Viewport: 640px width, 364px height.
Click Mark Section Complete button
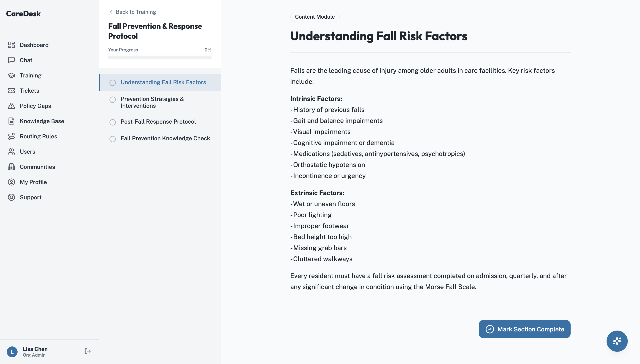(524, 329)
